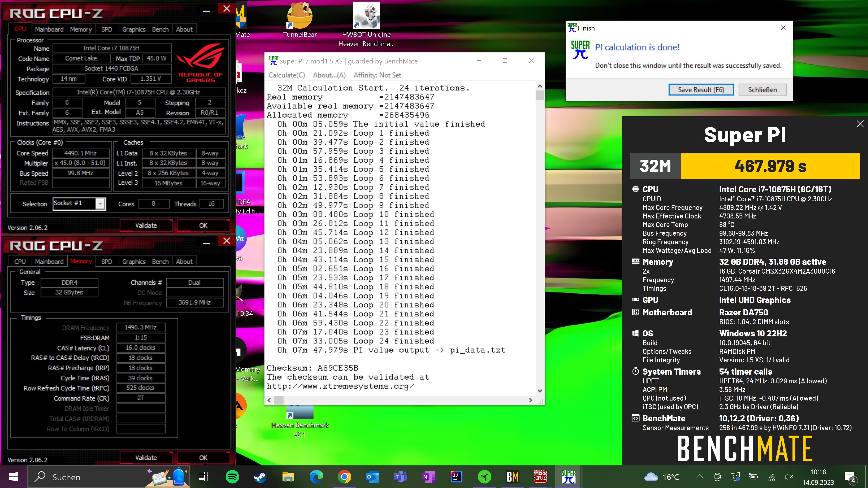868x488 pixels.
Task: Click the Core Speed 4490.1 MHz field
Action: click(x=80, y=153)
